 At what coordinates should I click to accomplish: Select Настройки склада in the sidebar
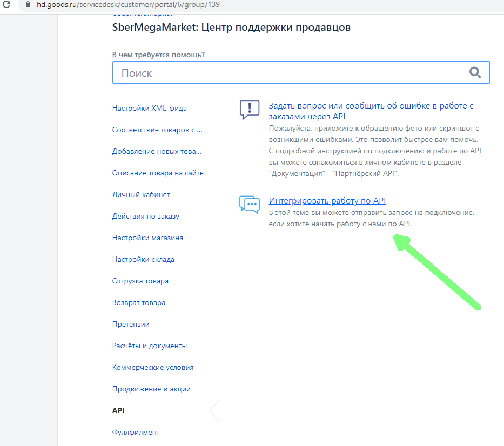click(x=143, y=259)
